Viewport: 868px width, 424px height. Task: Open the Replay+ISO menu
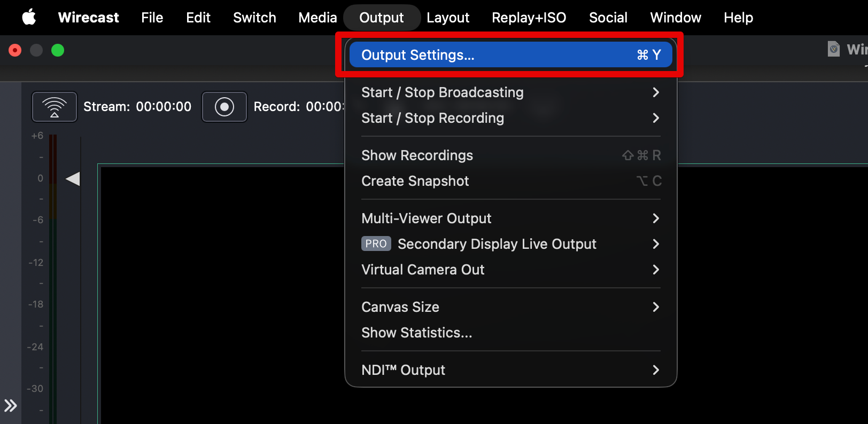point(529,18)
